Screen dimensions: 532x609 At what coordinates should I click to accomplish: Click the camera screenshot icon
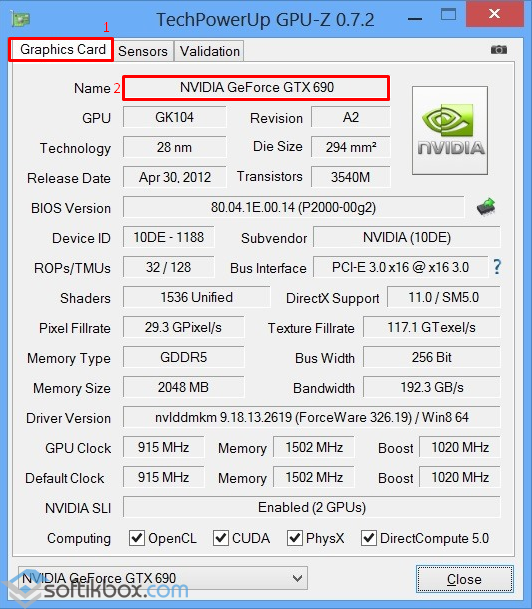[499, 50]
